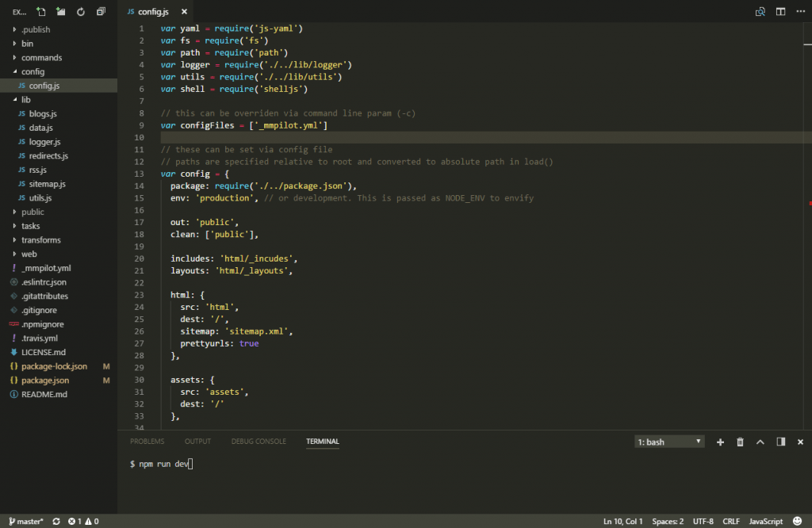The width and height of the screenshot is (812, 528).
Task: Open redirects.js in the explorer
Action: point(59,155)
